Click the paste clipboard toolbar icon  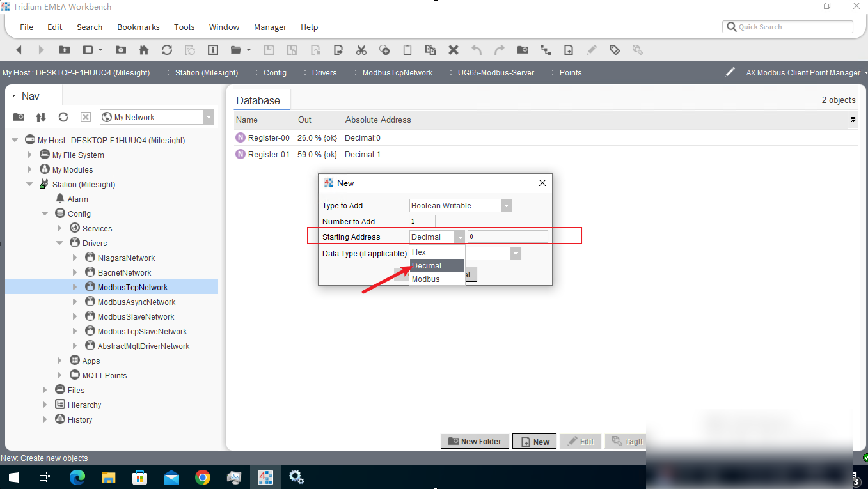[407, 50]
